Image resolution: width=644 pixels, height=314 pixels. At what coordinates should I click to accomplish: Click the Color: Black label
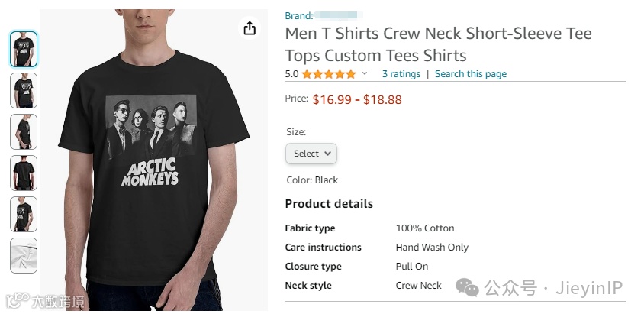[x=311, y=180]
